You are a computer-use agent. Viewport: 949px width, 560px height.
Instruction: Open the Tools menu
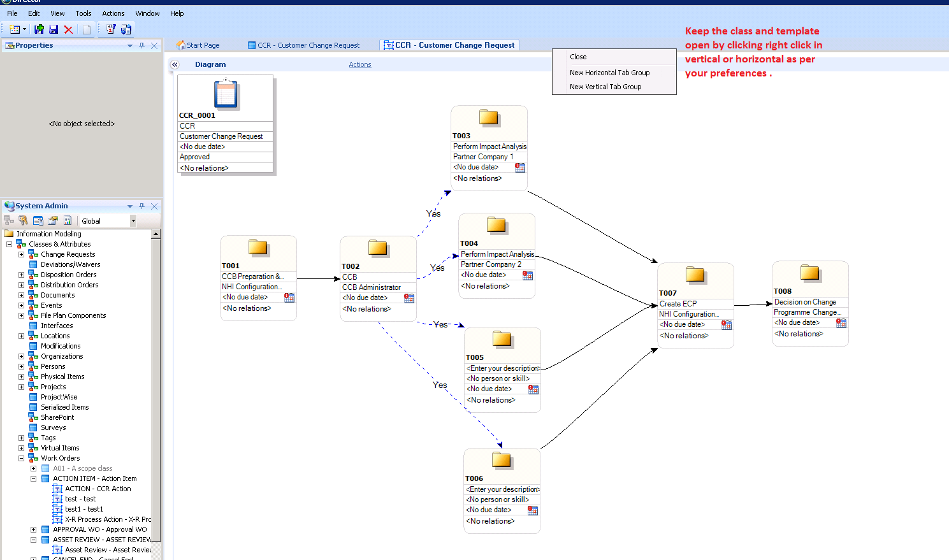(x=83, y=13)
